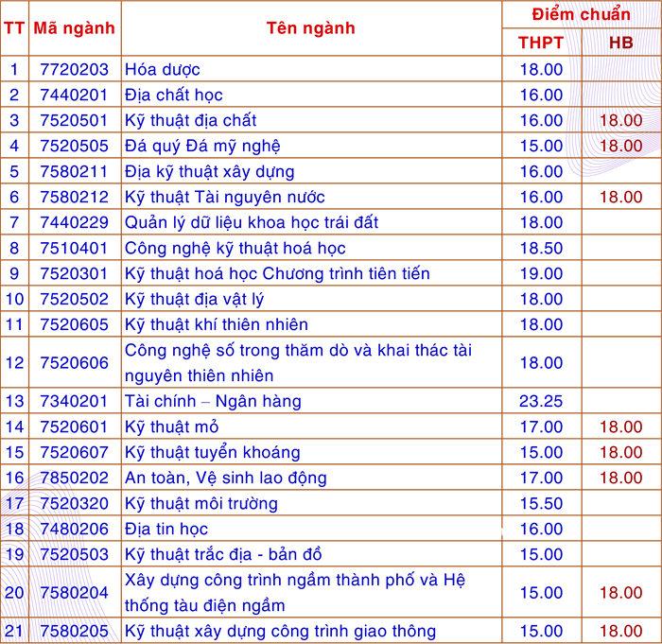Click the 23.25 THPT score
This screenshot has height=644, width=662.
click(541, 401)
